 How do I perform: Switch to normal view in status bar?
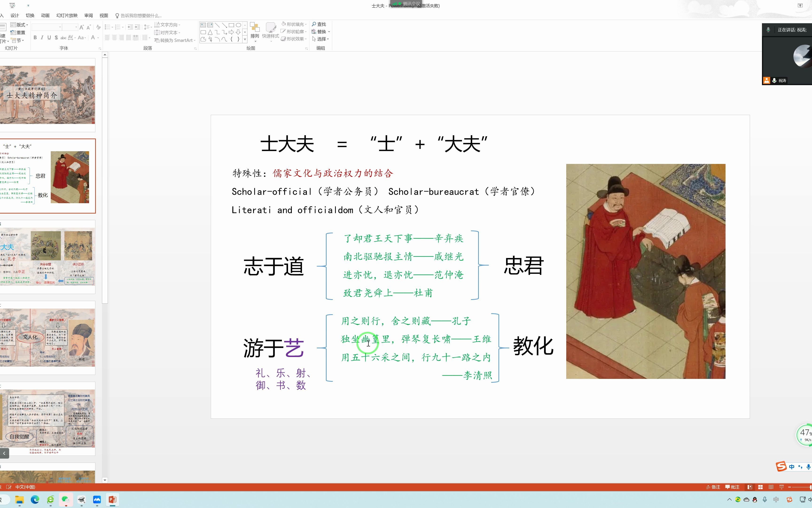click(750, 487)
